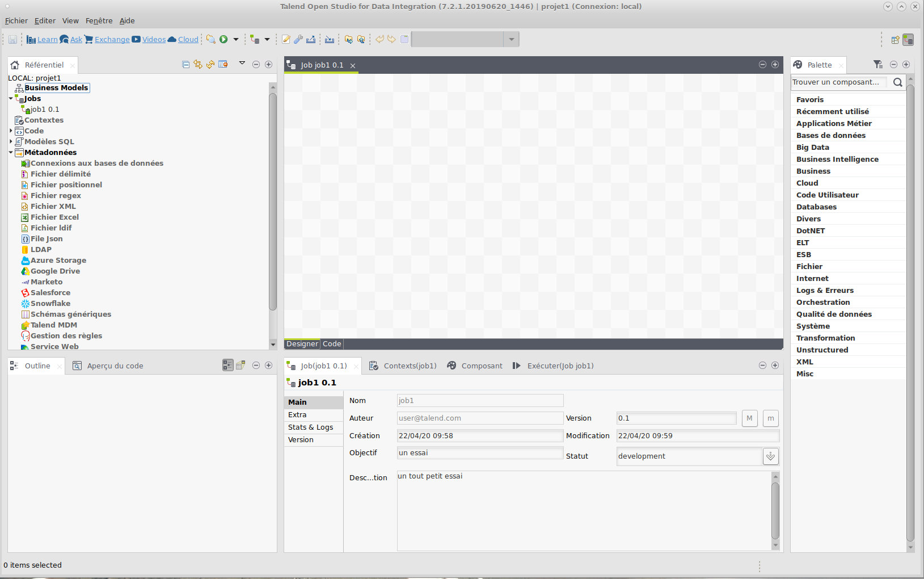This screenshot has height=579, width=924.
Task: Click the uppercase M version button
Action: 749,418
